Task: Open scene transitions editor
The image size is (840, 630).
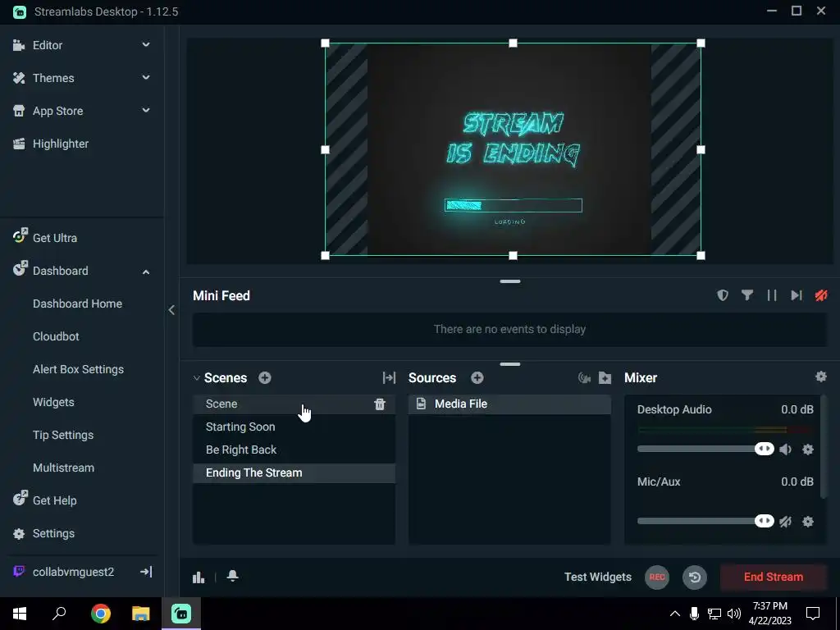Action: pos(389,377)
